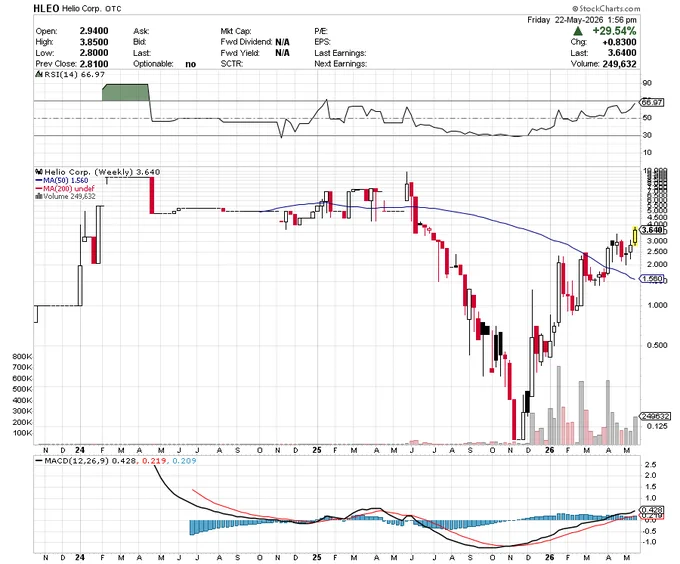Click the HLEO ticker symbol title
Screen dimensions: 680x564
tap(46, 8)
